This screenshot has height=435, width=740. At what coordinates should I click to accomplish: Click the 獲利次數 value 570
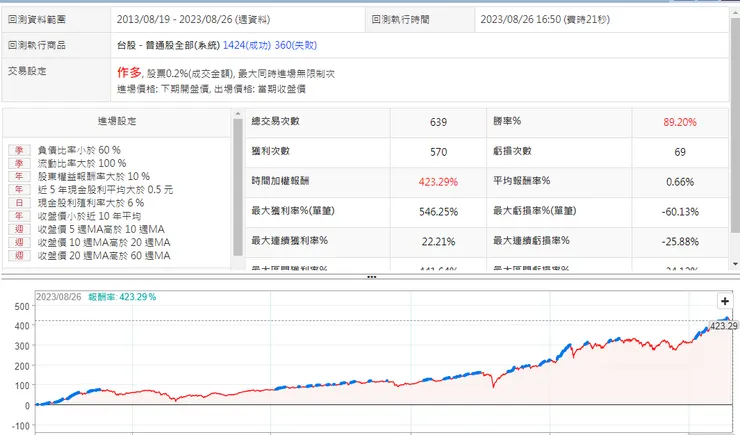pyautogui.click(x=438, y=152)
